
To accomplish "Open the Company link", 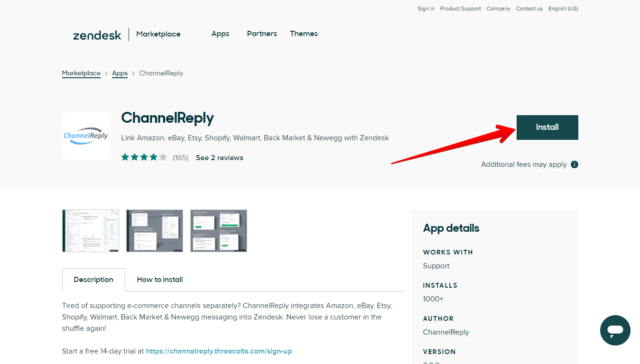I will tap(499, 9).
